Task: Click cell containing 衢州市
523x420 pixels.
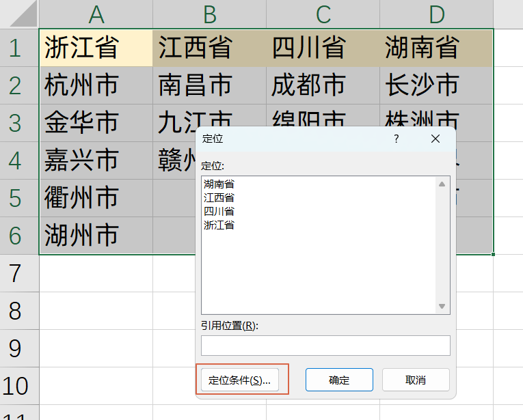Action: coord(96,198)
